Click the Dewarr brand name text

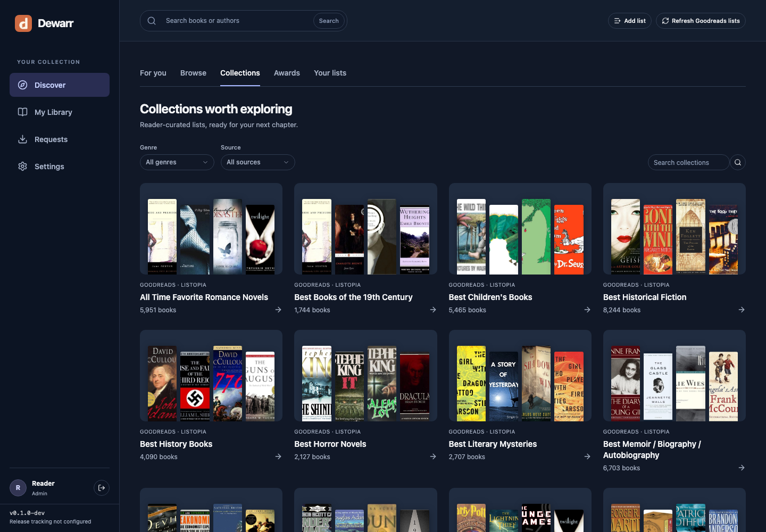(56, 23)
